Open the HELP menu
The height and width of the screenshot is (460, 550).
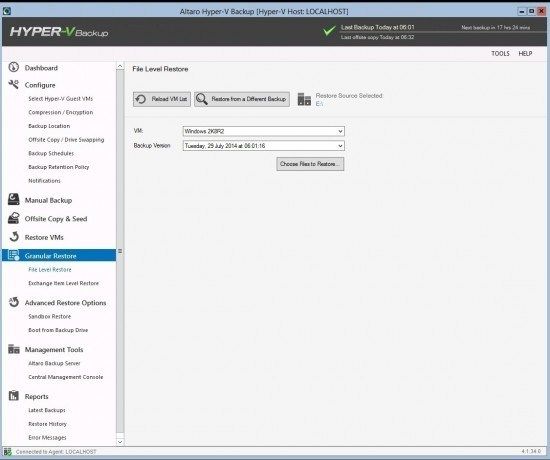(x=525, y=53)
